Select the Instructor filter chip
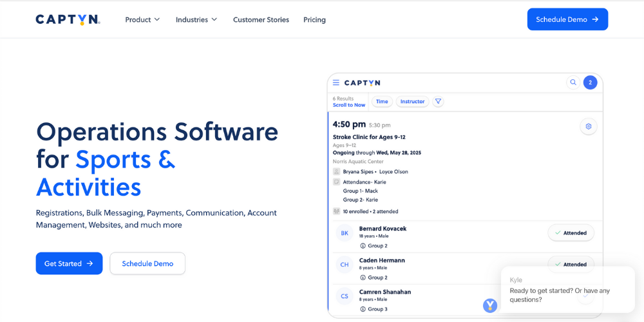644x322 pixels. tap(412, 102)
